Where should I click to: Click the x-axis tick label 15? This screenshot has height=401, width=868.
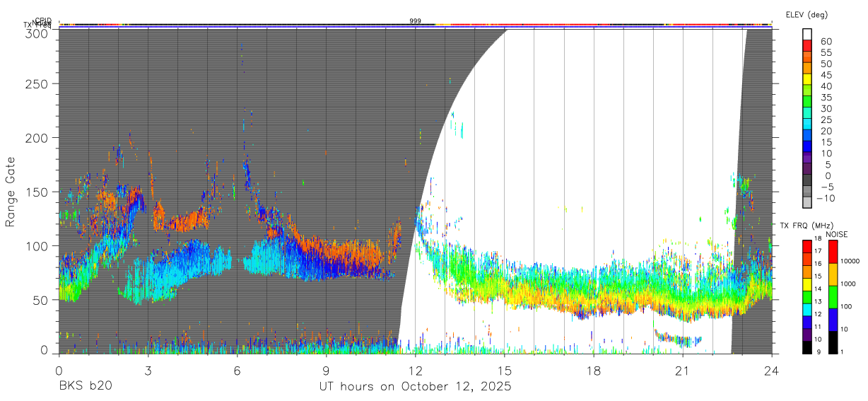click(505, 370)
